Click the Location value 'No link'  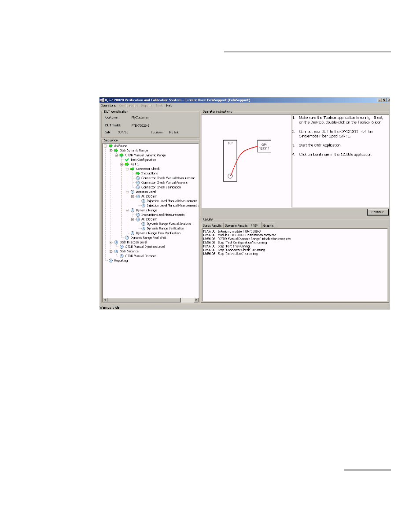[x=174, y=133]
